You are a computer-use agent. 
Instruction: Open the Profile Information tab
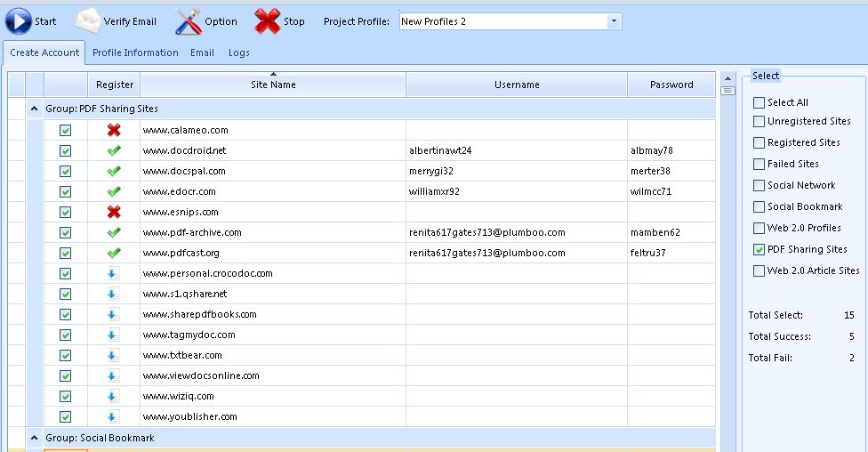coord(135,52)
